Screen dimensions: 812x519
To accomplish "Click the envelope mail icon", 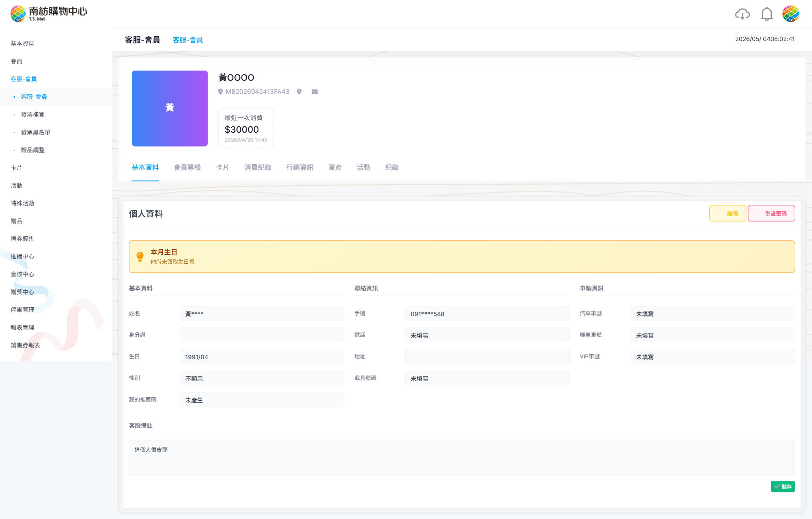I will (x=315, y=92).
